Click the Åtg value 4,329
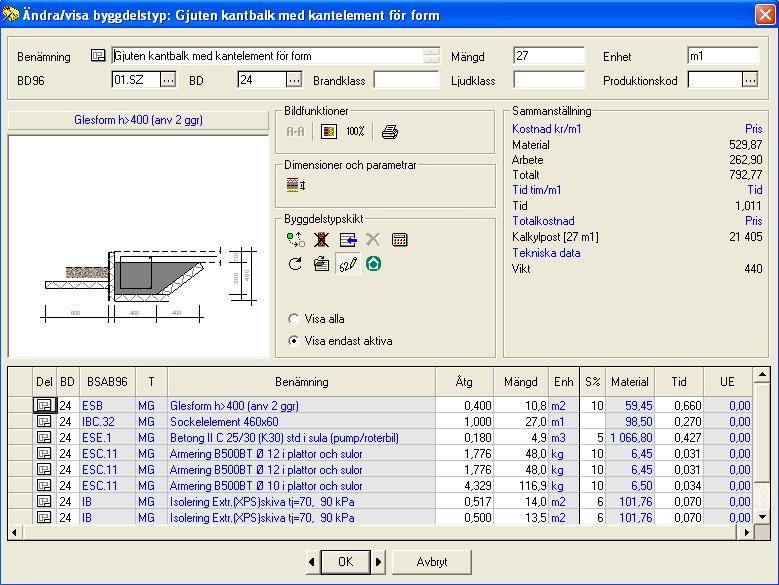Image resolution: width=779 pixels, height=585 pixels. 477,485
